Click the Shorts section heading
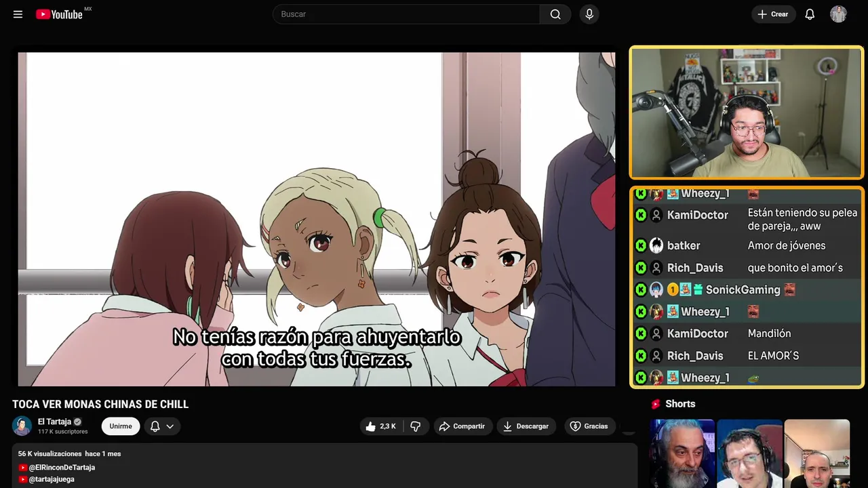This screenshot has height=488, width=868. point(680,404)
